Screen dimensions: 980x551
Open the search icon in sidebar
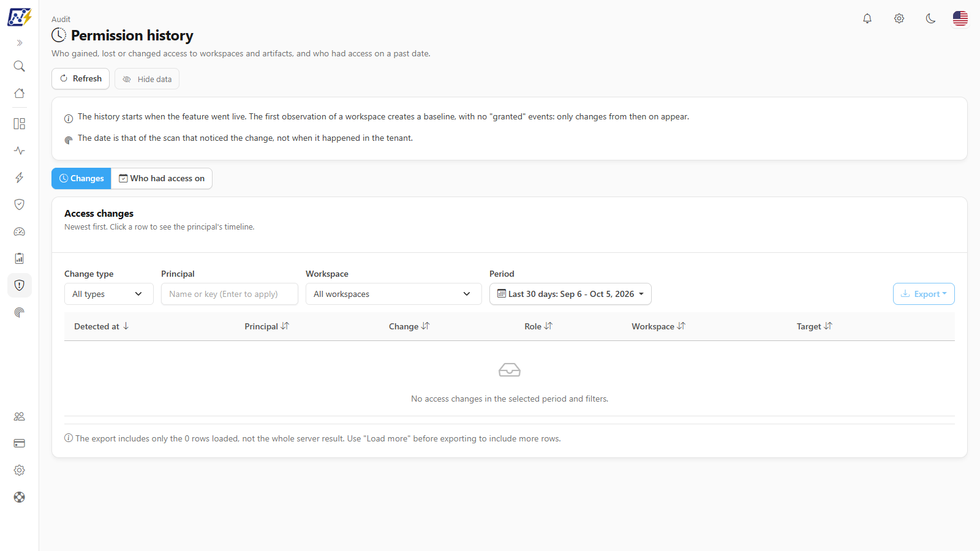[20, 66]
